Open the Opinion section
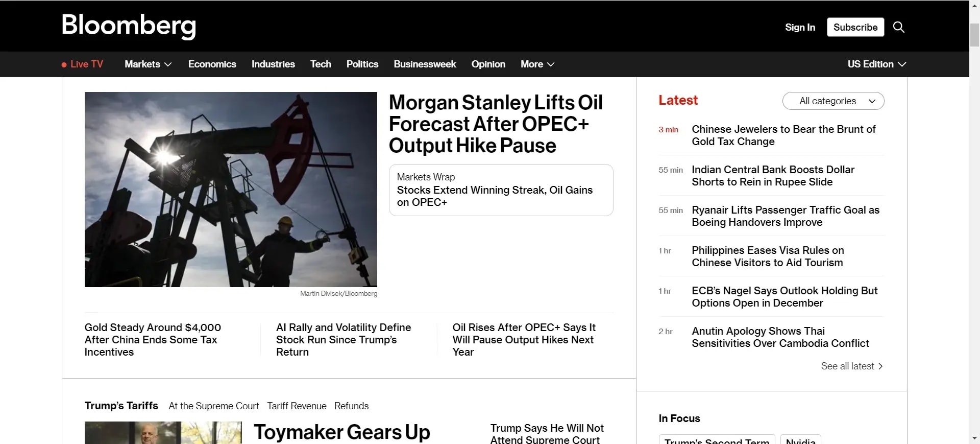This screenshot has width=980, height=444. 488,64
